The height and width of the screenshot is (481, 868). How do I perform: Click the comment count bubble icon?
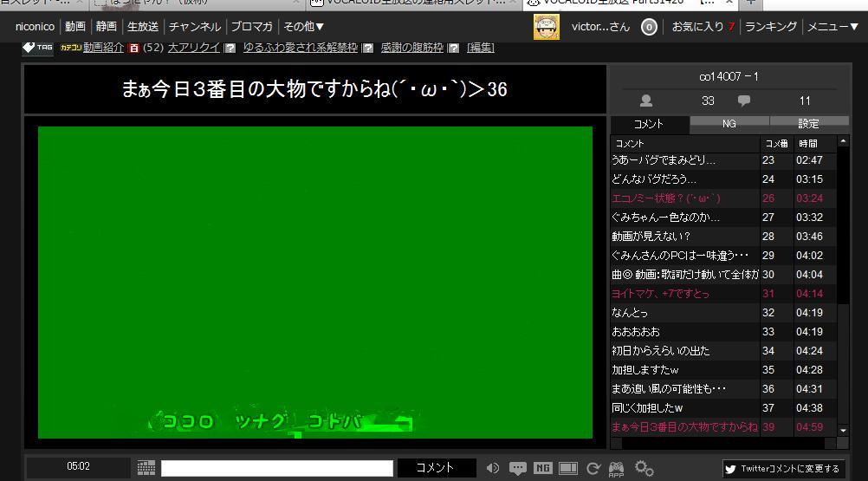744,101
